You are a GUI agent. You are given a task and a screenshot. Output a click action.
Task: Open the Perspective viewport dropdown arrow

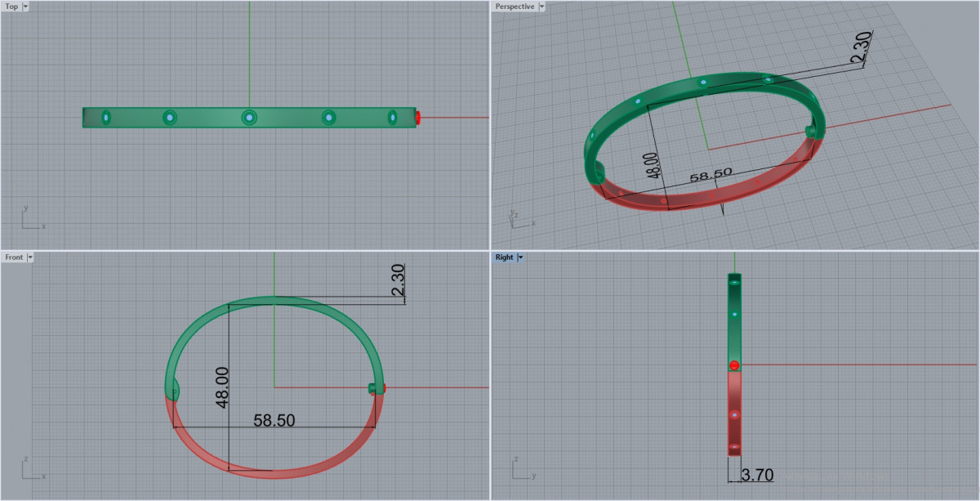[541, 7]
